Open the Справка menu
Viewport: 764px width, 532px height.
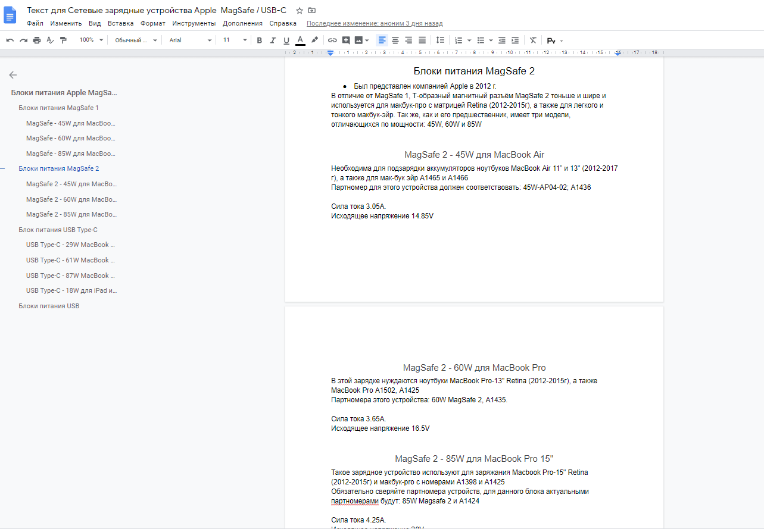coord(283,24)
